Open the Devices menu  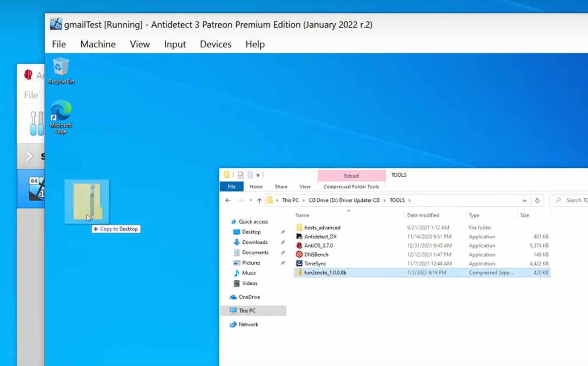point(216,44)
